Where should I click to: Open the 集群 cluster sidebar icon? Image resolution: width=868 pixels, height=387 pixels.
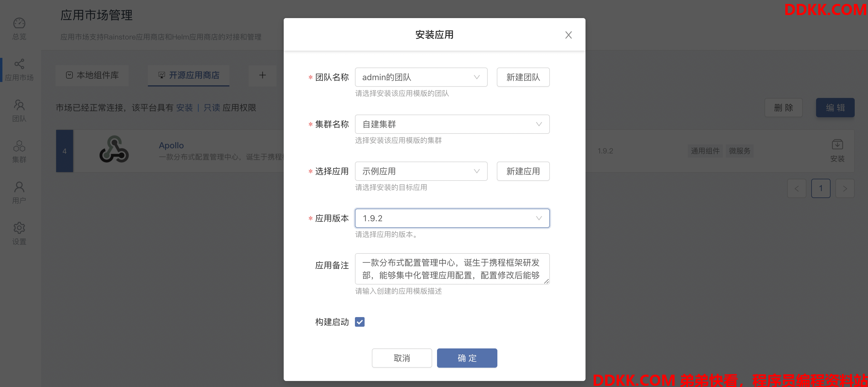(x=19, y=146)
